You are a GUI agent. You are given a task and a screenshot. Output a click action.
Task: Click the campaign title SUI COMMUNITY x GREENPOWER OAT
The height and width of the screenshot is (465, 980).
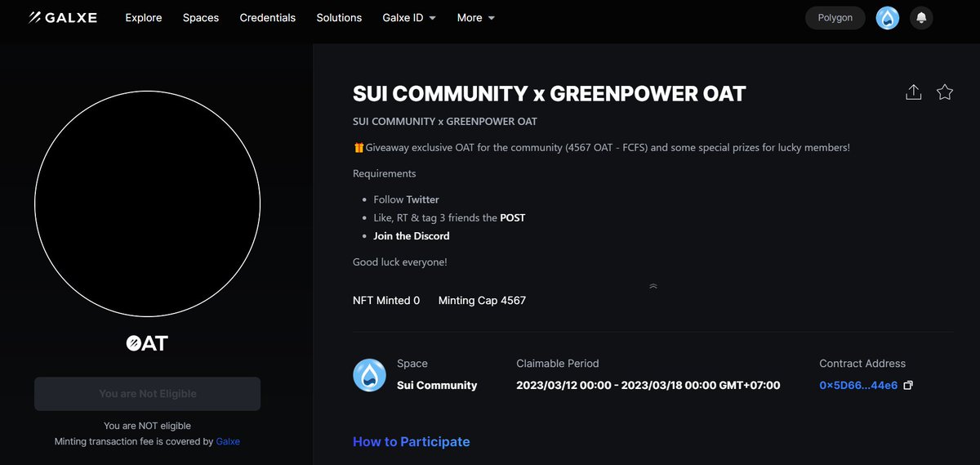[550, 93]
